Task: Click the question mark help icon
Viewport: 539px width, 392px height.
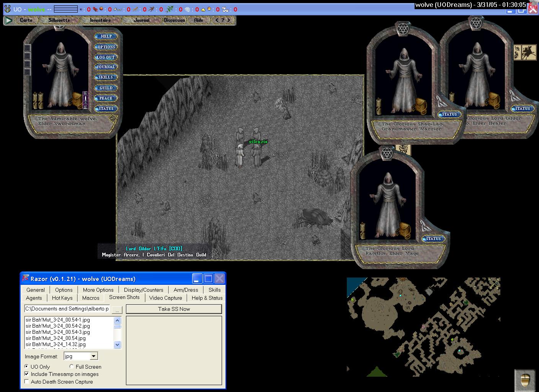Action: pyautogui.click(x=223, y=20)
